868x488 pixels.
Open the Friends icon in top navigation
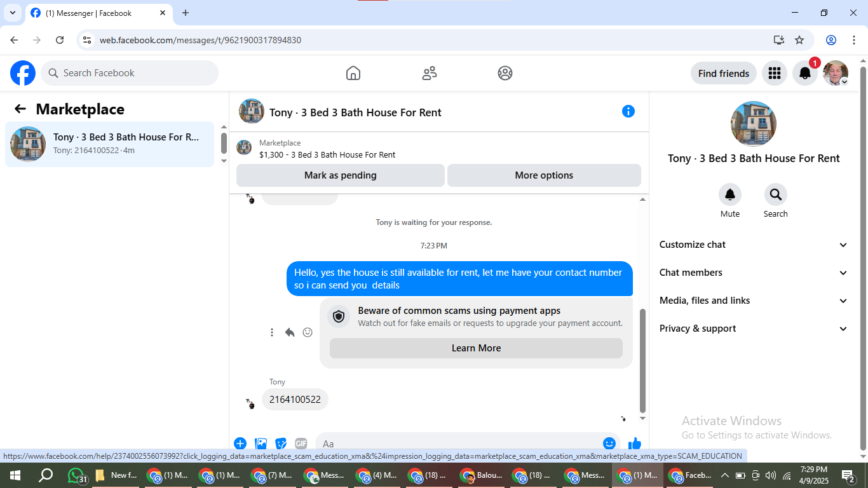click(430, 73)
